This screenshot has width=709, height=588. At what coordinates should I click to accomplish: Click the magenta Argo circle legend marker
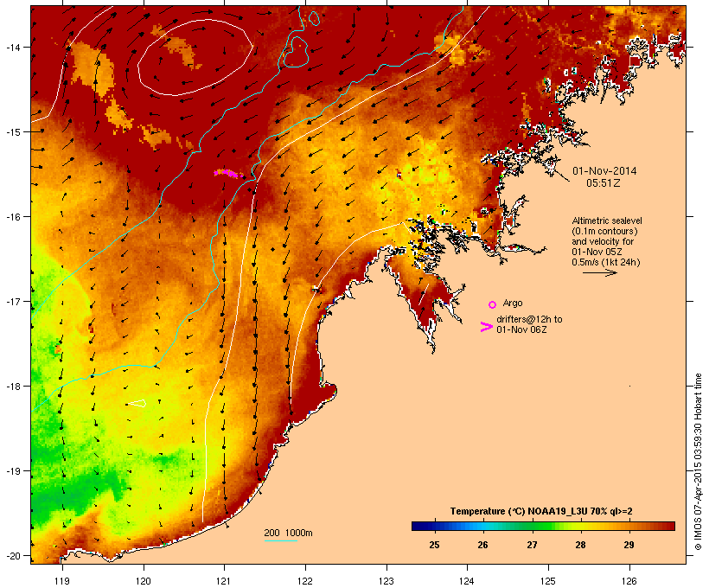pos(492,304)
